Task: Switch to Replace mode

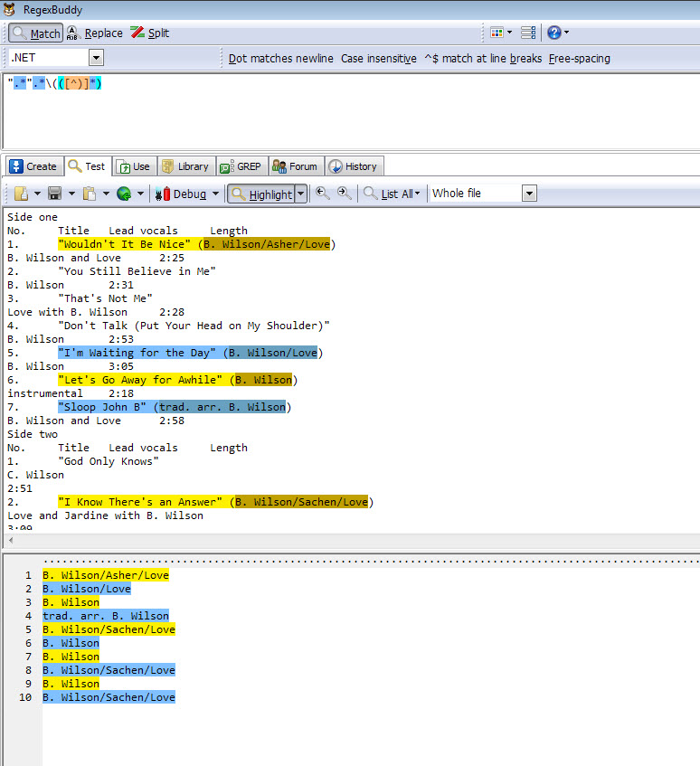Action: [x=95, y=33]
